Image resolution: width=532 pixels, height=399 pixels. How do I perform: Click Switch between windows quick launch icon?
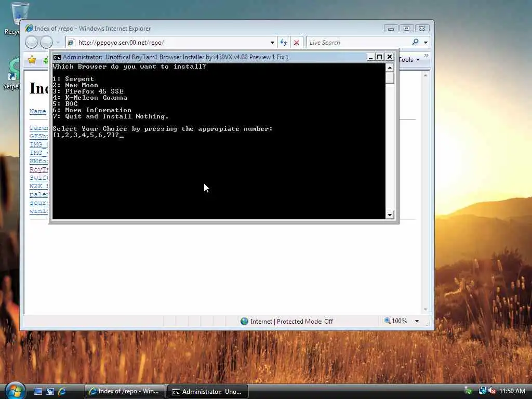(50, 391)
